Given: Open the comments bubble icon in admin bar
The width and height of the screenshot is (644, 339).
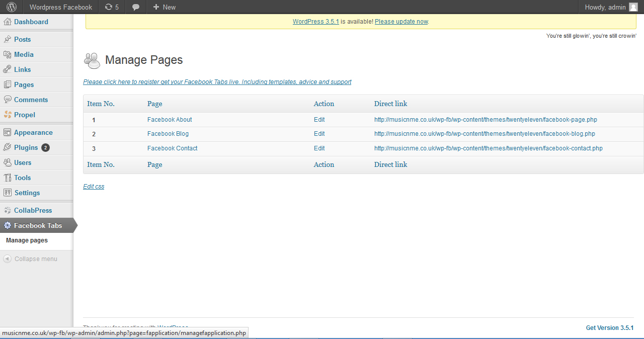Looking at the screenshot, I should pos(136,7).
